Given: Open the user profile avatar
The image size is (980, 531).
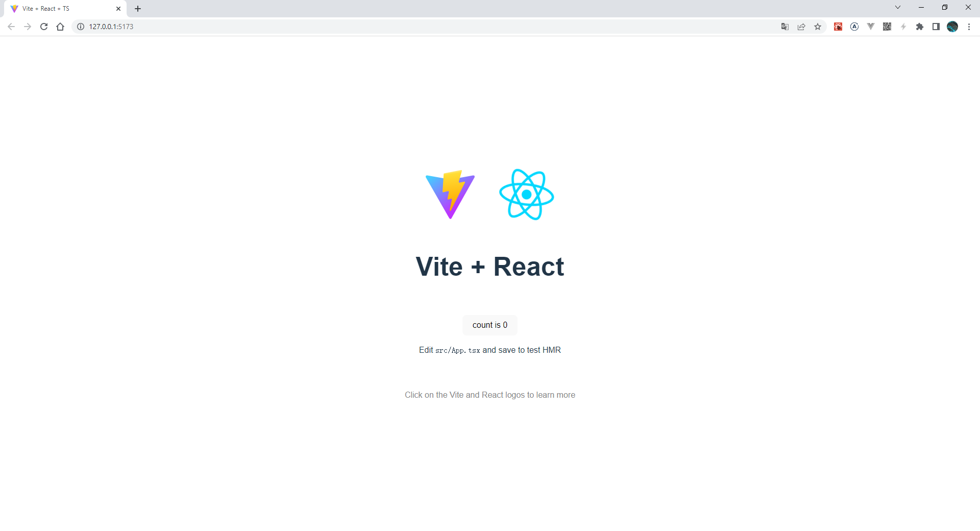Looking at the screenshot, I should point(952,27).
